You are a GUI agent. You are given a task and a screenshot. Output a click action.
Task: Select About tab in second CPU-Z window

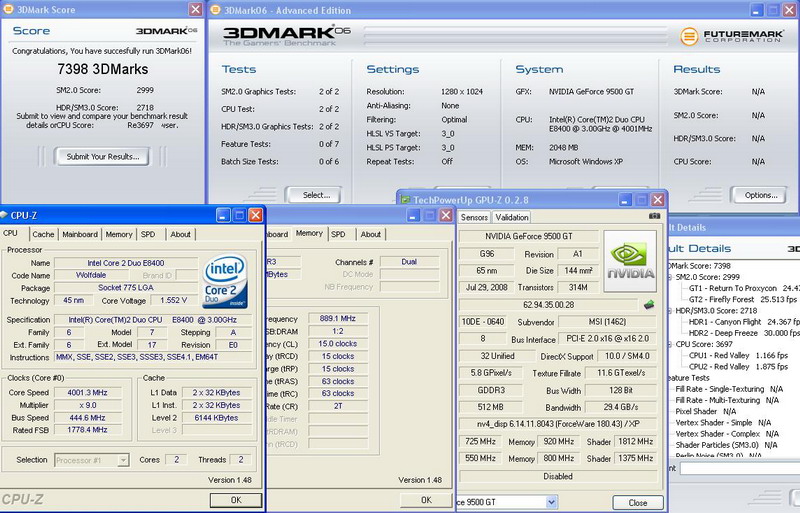(371, 234)
